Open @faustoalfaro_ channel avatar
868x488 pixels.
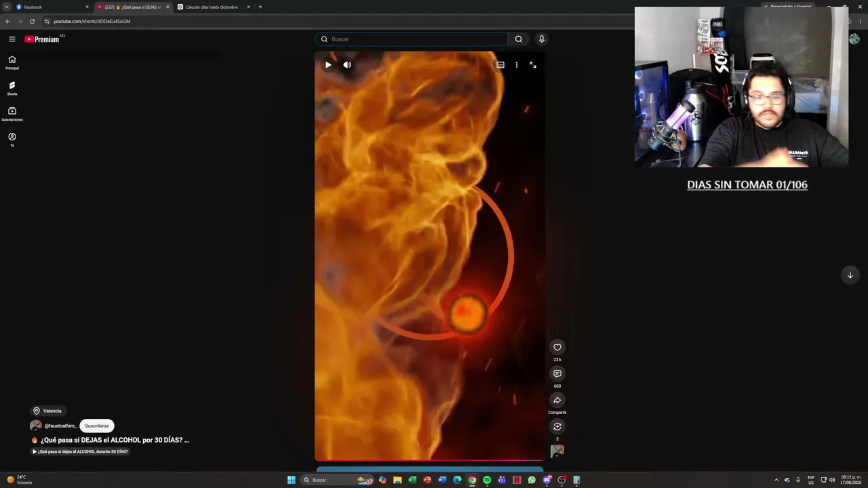(36, 426)
